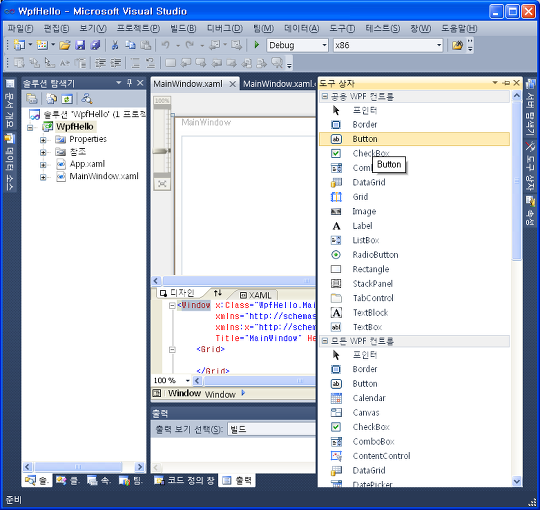Click the Undo arrow icon
Viewport: 540px width, 510px height.
[166, 45]
